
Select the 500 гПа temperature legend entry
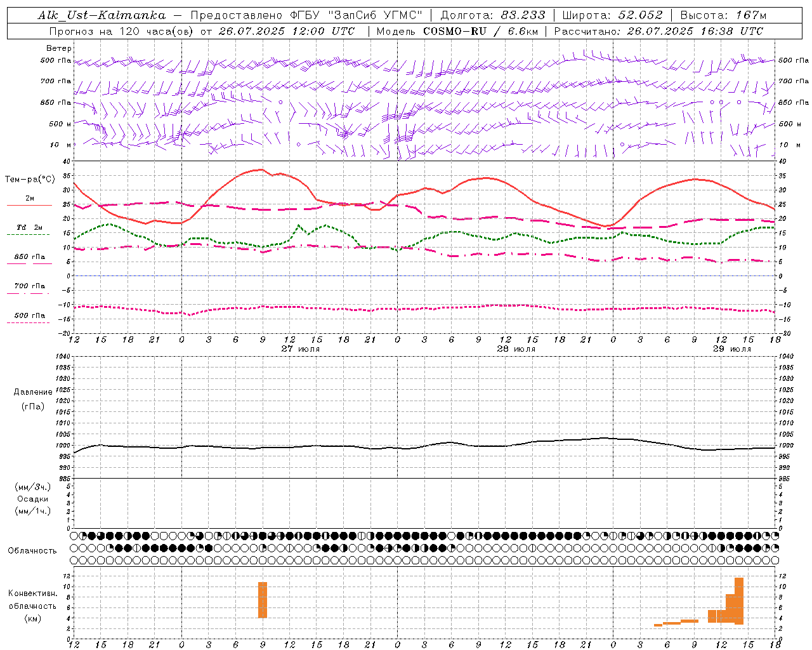tap(29, 315)
